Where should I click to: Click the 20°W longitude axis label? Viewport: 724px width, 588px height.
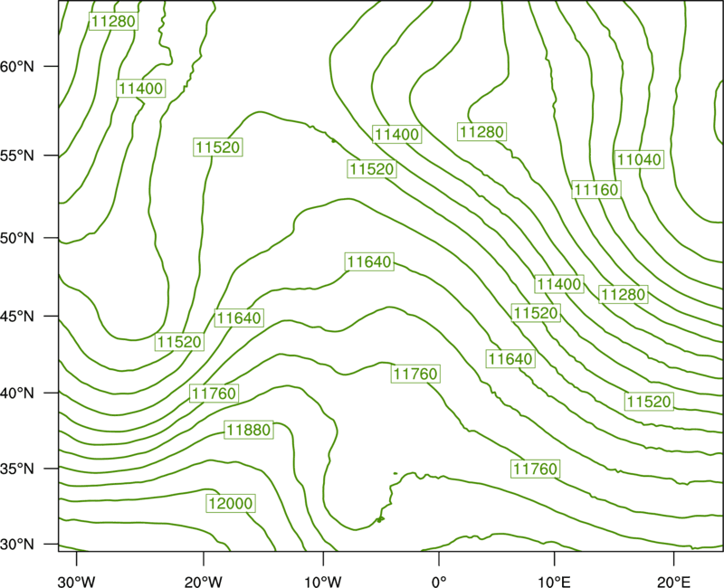tap(204, 582)
